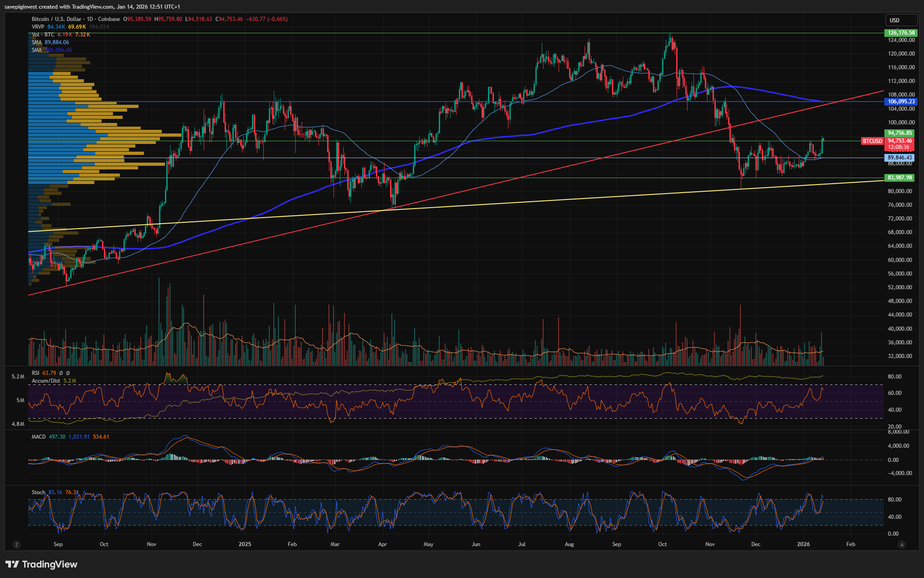The height and width of the screenshot is (578, 924).
Task: Click the 126,176.58 green price label
Action: (x=901, y=33)
